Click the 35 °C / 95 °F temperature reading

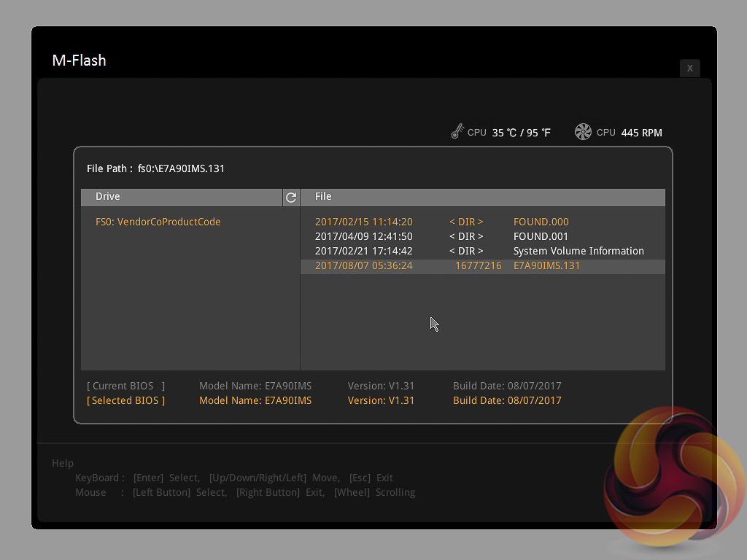521,133
